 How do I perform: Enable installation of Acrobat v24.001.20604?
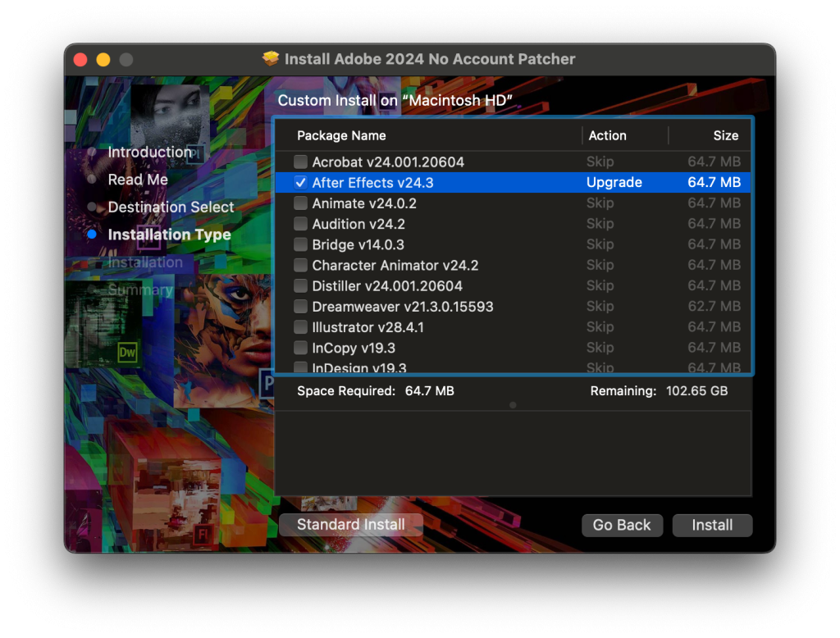point(300,162)
